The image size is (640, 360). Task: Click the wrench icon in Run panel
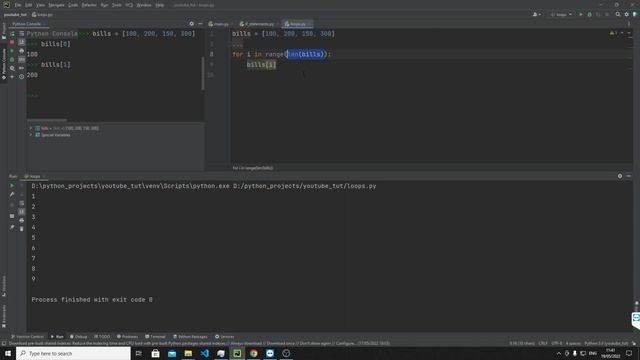pos(12,194)
